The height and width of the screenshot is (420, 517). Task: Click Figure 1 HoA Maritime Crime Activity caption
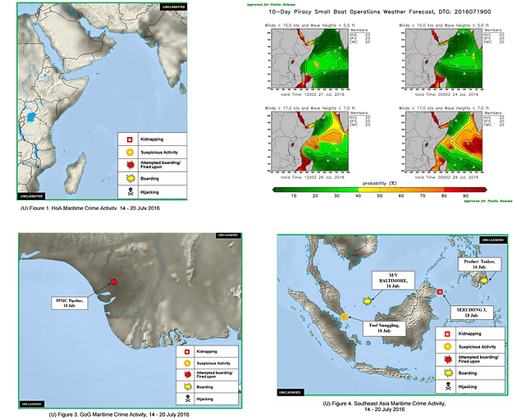pyautogui.click(x=90, y=208)
